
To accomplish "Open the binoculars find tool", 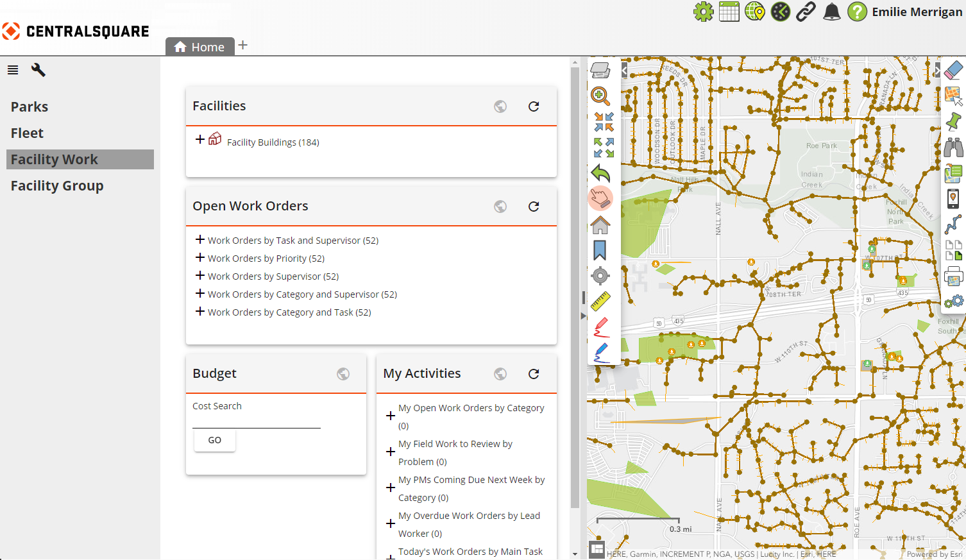I will pos(954,147).
